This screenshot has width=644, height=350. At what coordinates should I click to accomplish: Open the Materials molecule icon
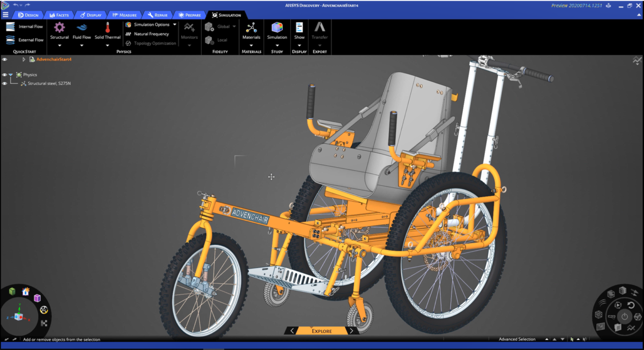coord(251,28)
